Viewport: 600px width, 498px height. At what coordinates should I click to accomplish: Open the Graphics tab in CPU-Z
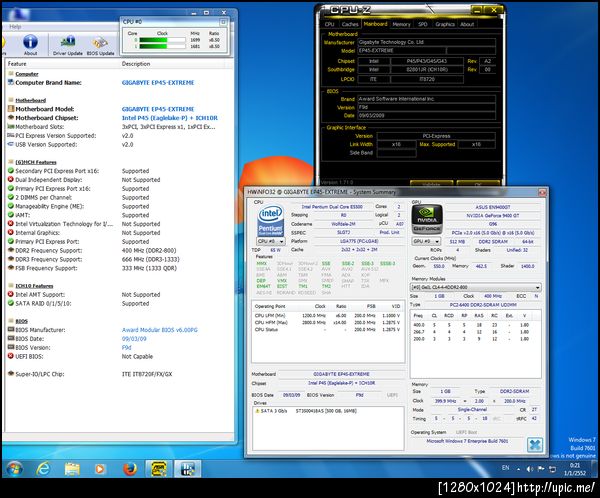point(445,23)
